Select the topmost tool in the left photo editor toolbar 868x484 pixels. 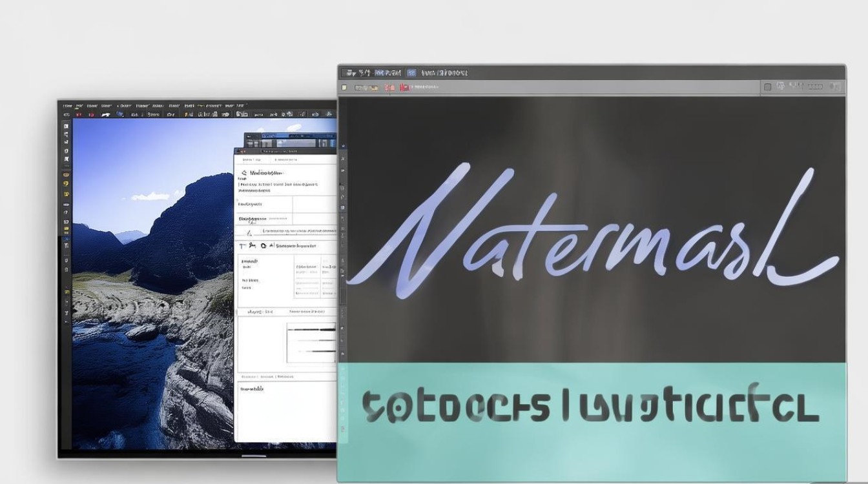point(66,127)
